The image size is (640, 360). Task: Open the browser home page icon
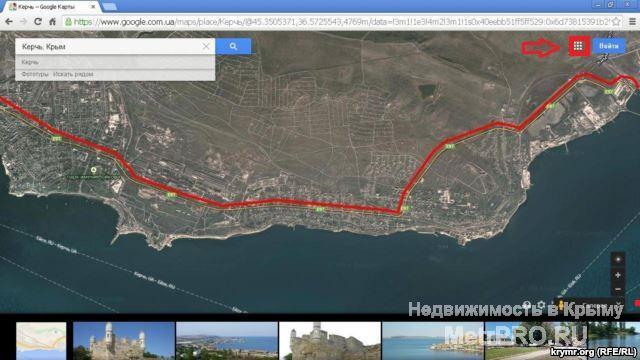[52, 22]
